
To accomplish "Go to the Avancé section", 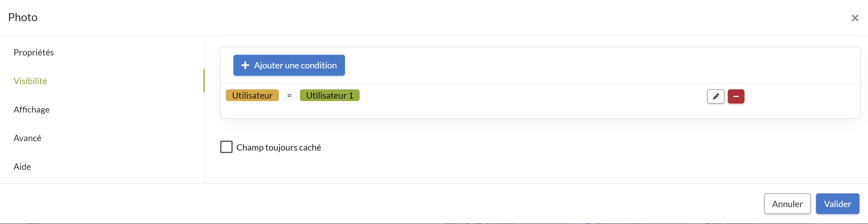I will pyautogui.click(x=27, y=138).
